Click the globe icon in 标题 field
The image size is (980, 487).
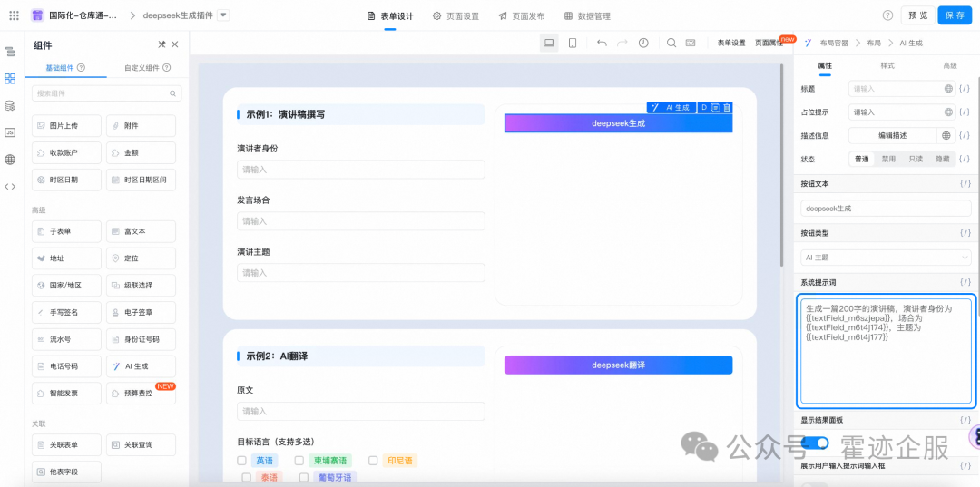[x=949, y=89]
